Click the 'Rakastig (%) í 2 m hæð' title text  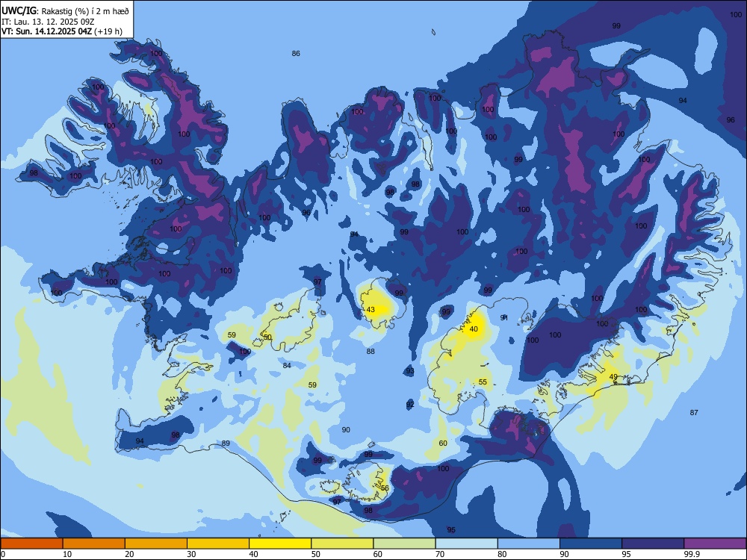pyautogui.click(x=85, y=11)
